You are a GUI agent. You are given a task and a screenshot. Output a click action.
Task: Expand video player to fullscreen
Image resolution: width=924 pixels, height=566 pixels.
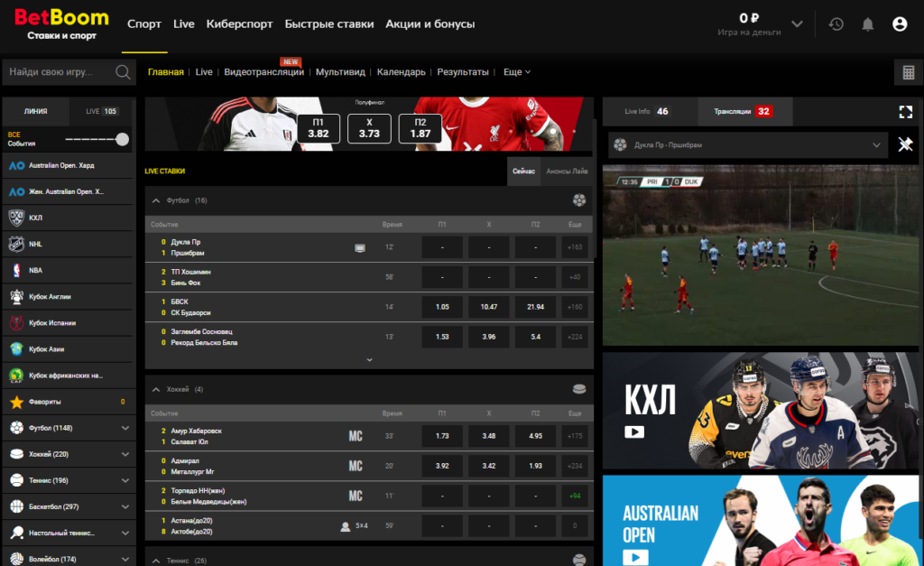coord(906,112)
